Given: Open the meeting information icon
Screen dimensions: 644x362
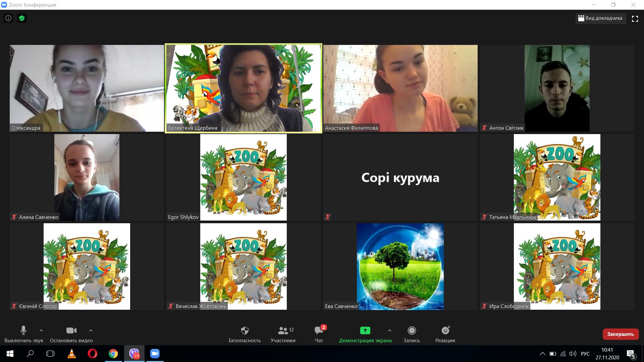Looking at the screenshot, I should pos(8,18).
